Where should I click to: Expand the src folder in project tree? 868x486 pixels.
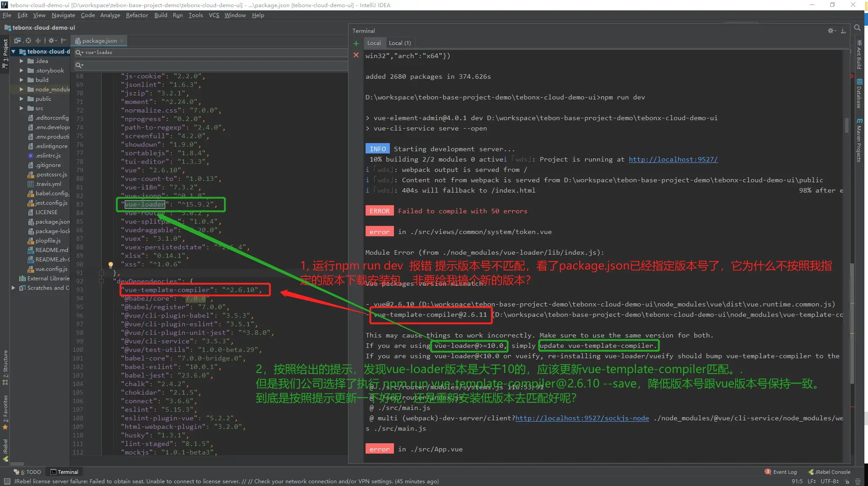[21, 108]
